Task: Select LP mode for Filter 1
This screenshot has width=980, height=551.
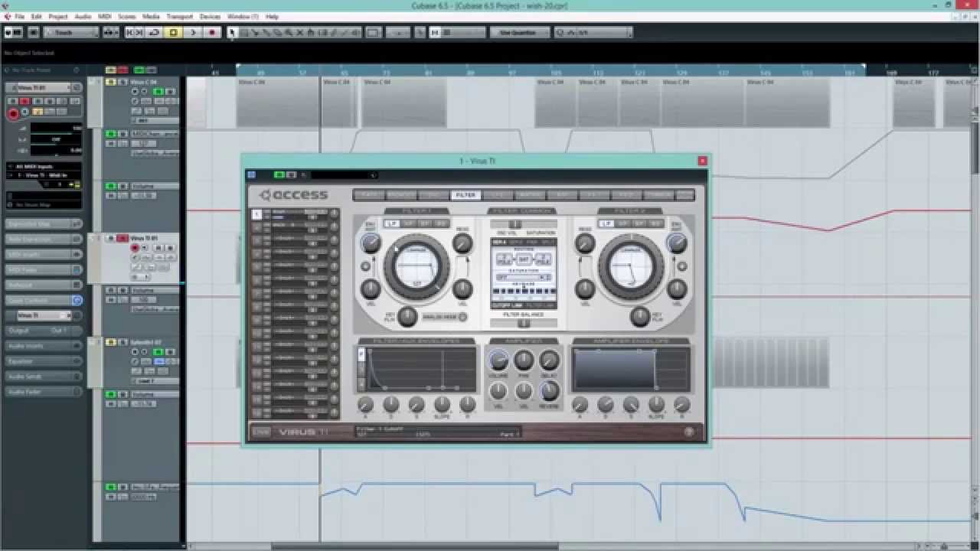Action: click(391, 223)
